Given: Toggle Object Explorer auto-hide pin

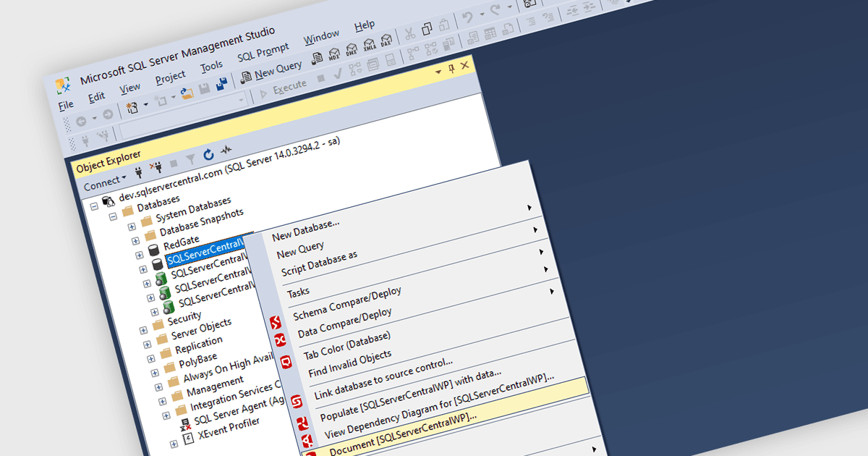Looking at the screenshot, I should [x=451, y=69].
